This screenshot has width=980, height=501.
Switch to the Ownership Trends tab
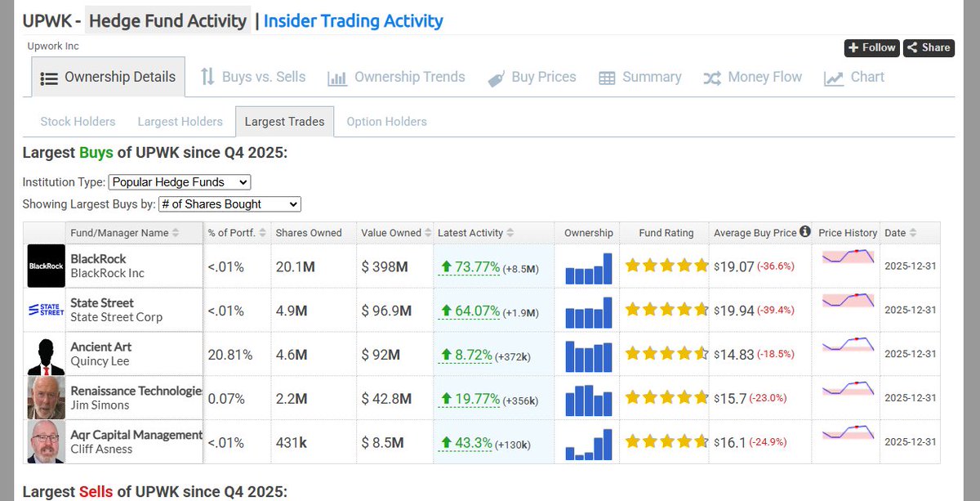tap(396, 77)
